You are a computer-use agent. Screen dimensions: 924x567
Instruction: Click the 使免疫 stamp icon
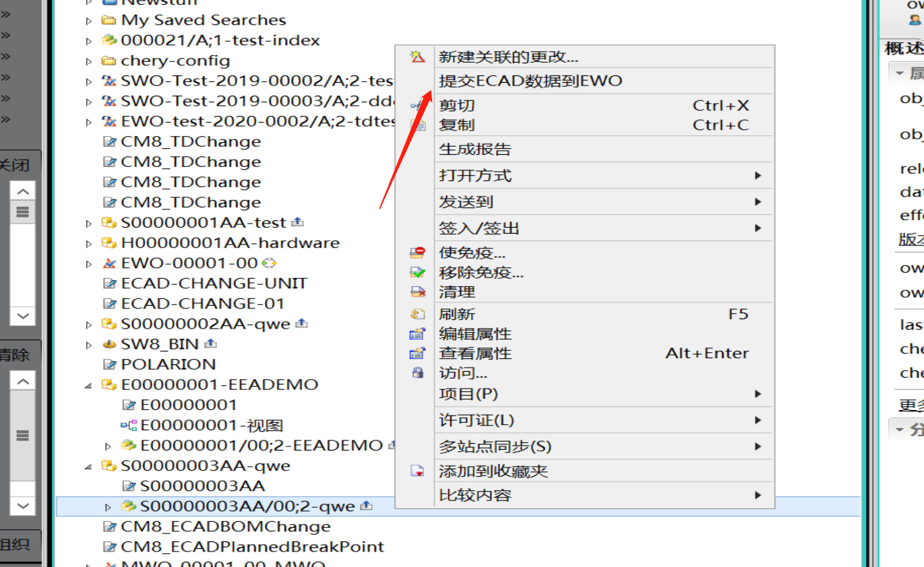click(418, 251)
